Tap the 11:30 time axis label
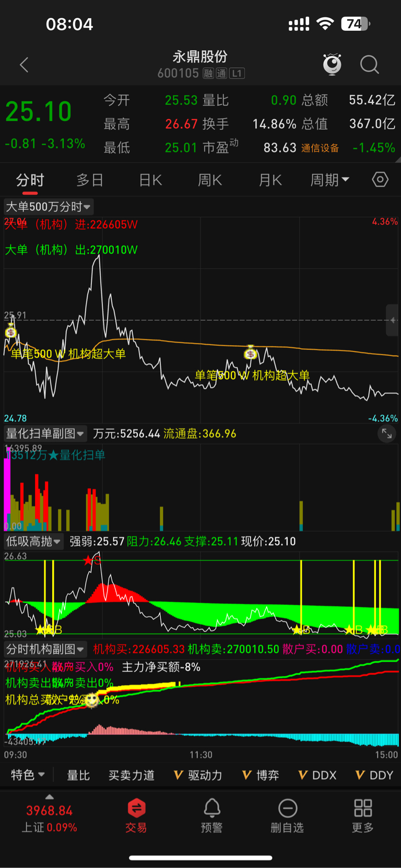Image resolution: width=401 pixels, height=868 pixels. [201, 755]
